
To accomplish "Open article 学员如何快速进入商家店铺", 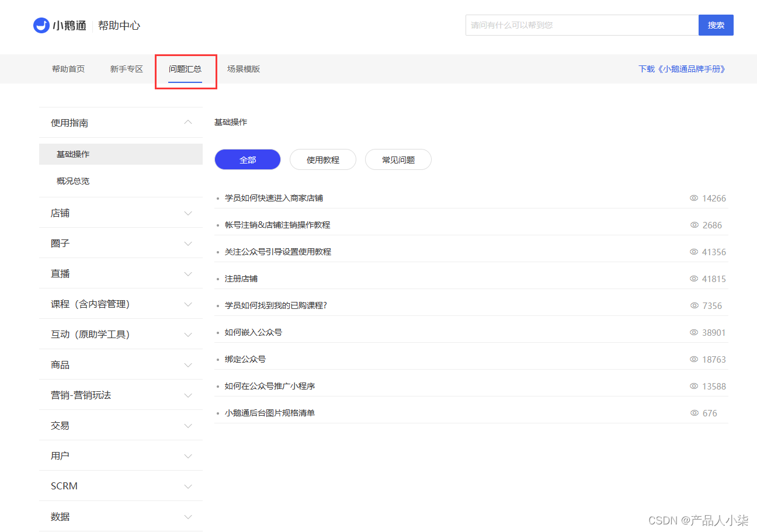I will coord(274,198).
